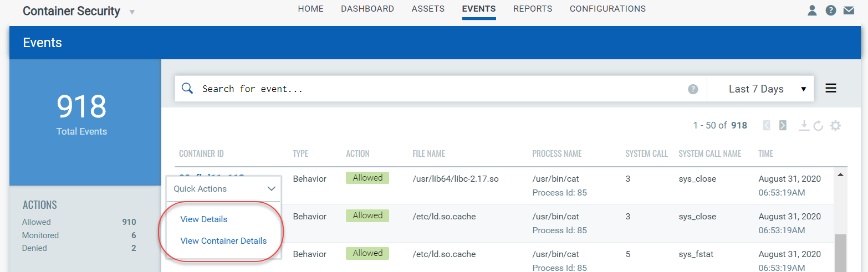Image resolution: width=868 pixels, height=272 pixels.
Task: Sort by FILE NAME column header
Action: pos(429,153)
